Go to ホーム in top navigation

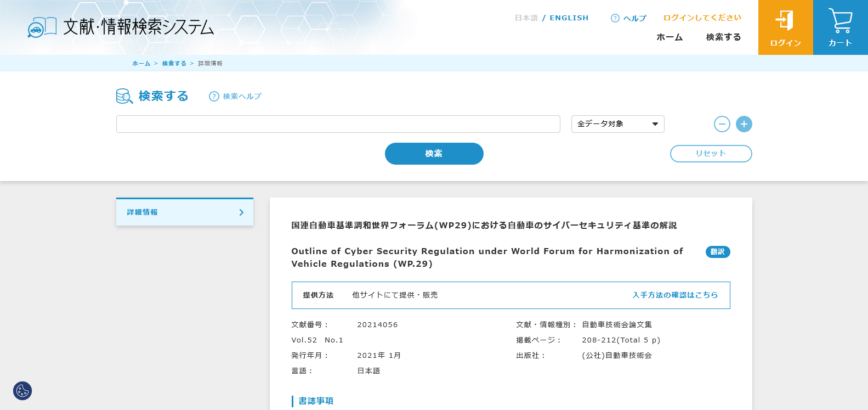click(x=670, y=37)
